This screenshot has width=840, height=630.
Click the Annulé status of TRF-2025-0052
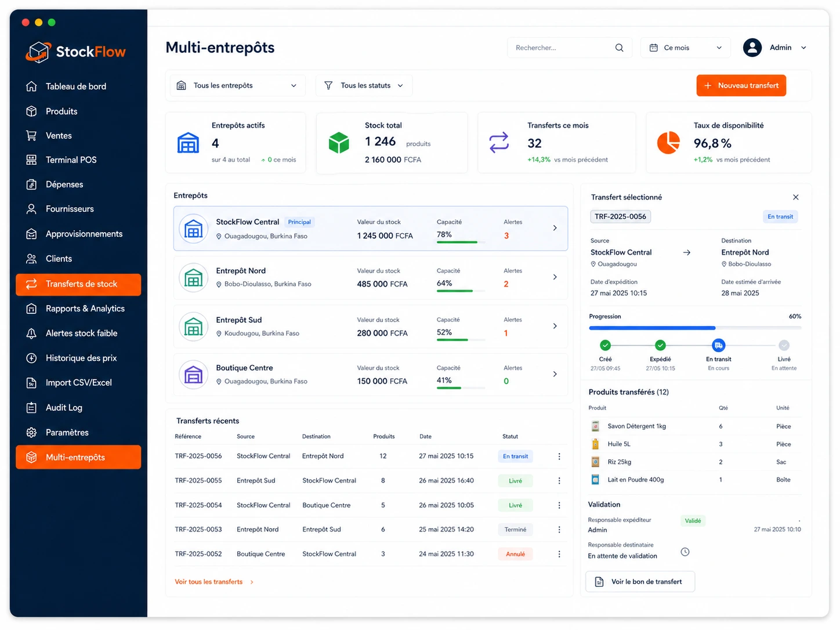[515, 555]
